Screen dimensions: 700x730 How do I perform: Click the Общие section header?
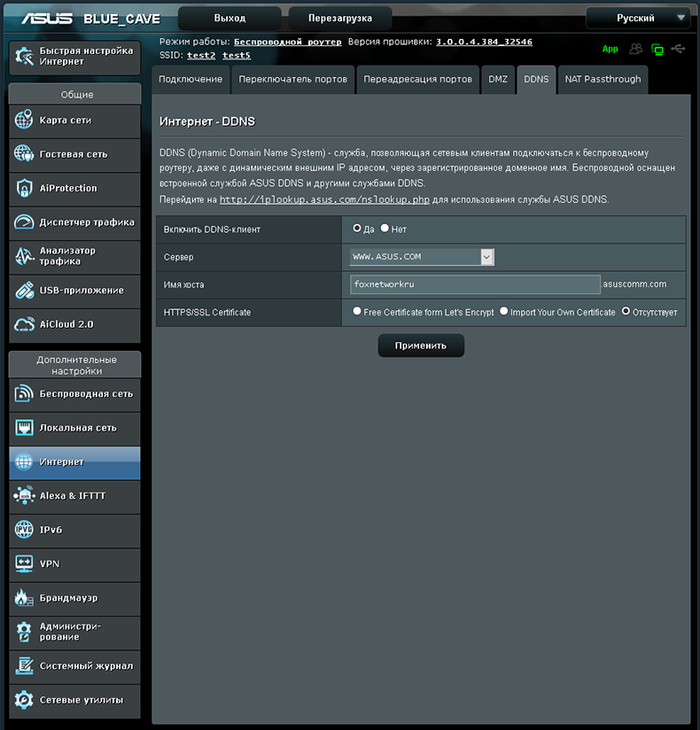(75, 94)
